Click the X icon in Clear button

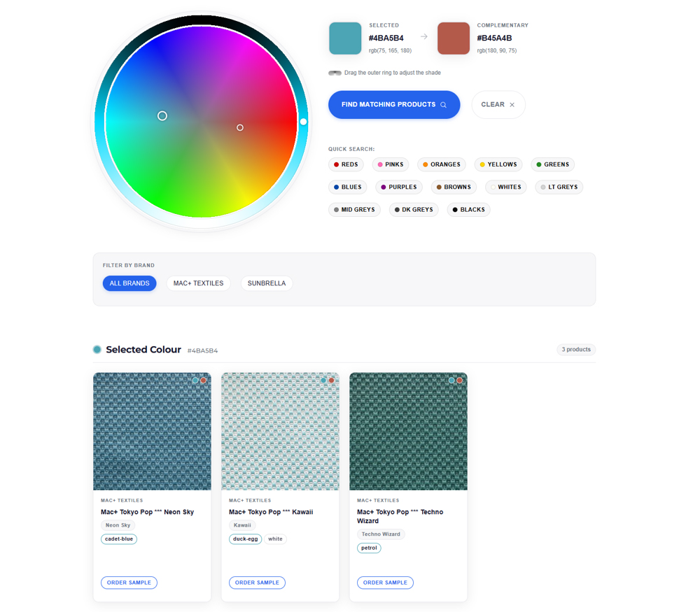click(x=512, y=105)
